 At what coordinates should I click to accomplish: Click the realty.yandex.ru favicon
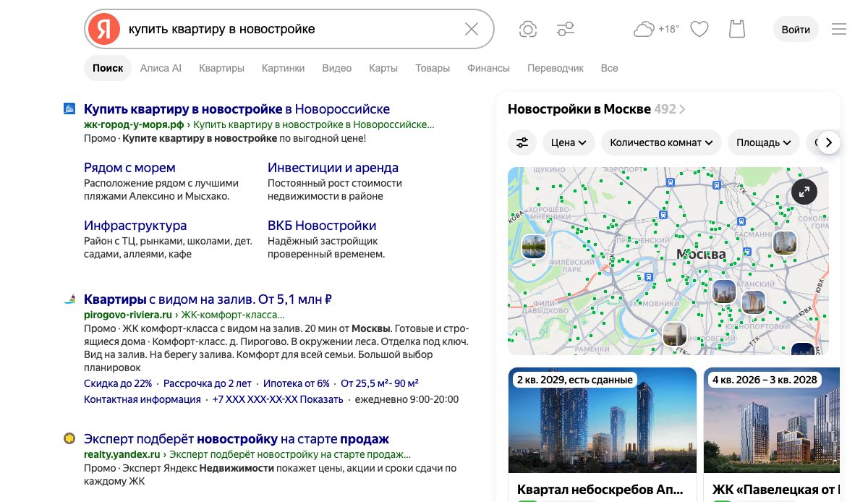[69, 438]
